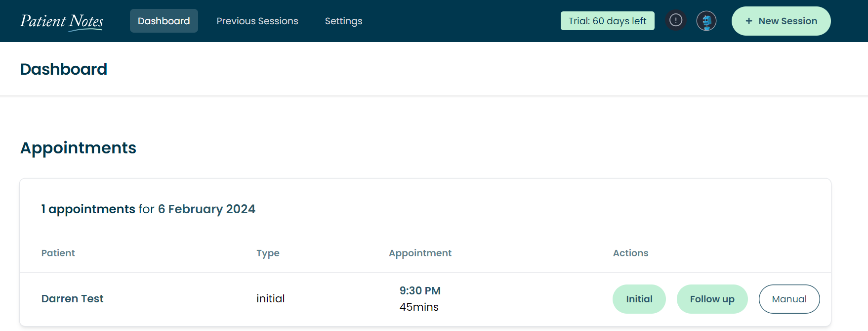Click the Appointments section heading
The image size is (868, 331).
pos(78,148)
